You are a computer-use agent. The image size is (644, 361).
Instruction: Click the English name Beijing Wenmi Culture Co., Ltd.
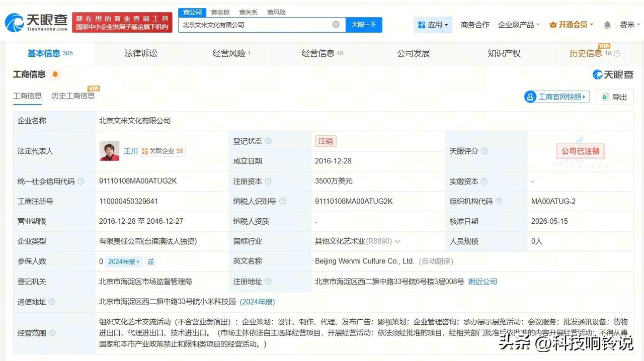364,261
